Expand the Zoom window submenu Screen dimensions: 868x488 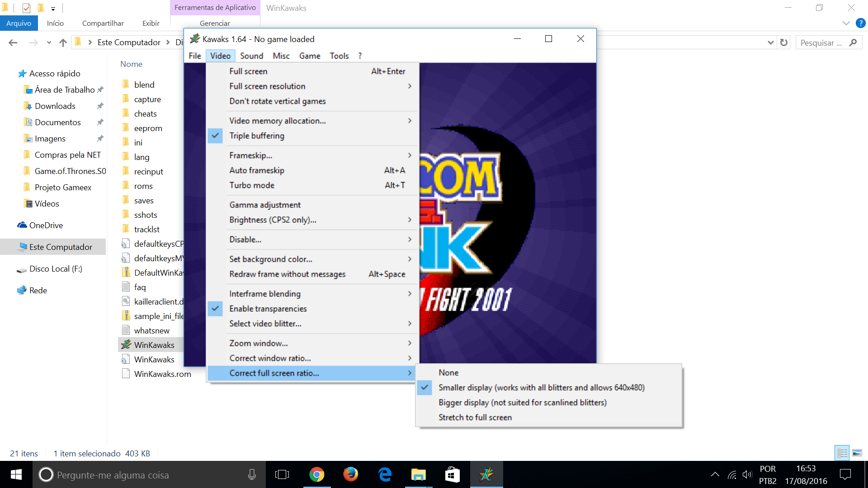[312, 343]
